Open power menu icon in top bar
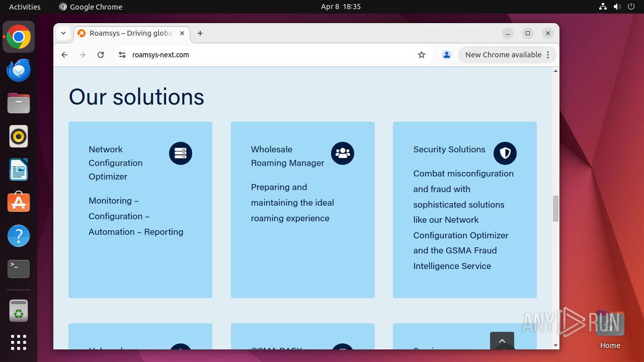644x362 pixels. [631, 7]
